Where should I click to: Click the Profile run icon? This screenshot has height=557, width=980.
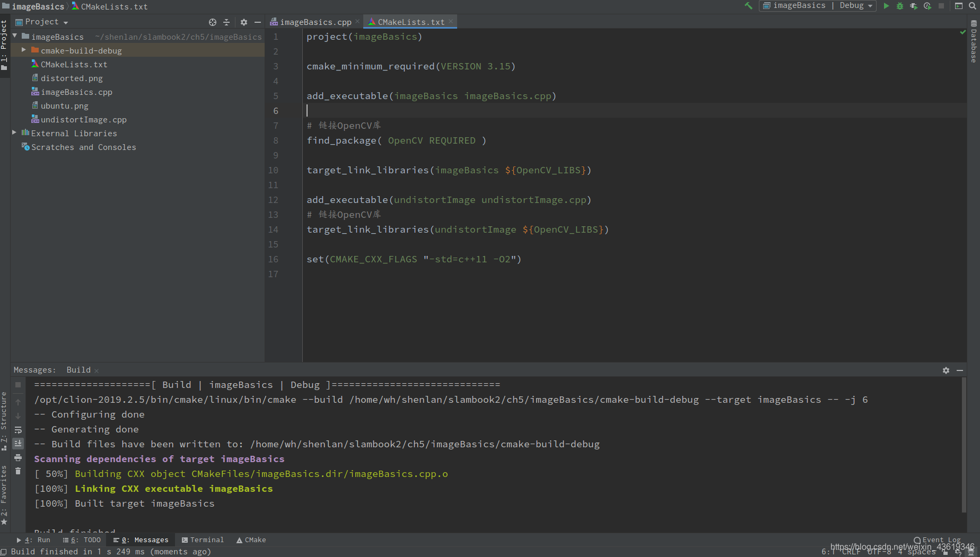[x=927, y=6]
